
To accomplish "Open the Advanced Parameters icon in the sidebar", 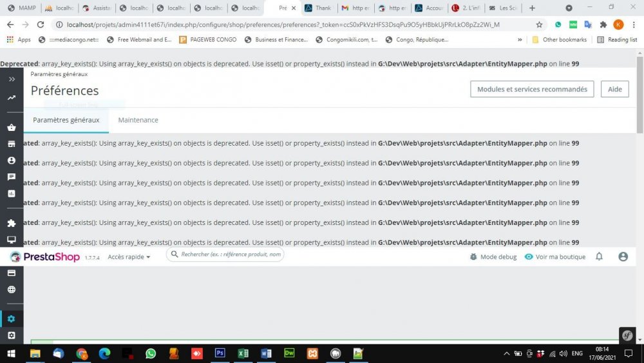I will pyautogui.click(x=12, y=335).
